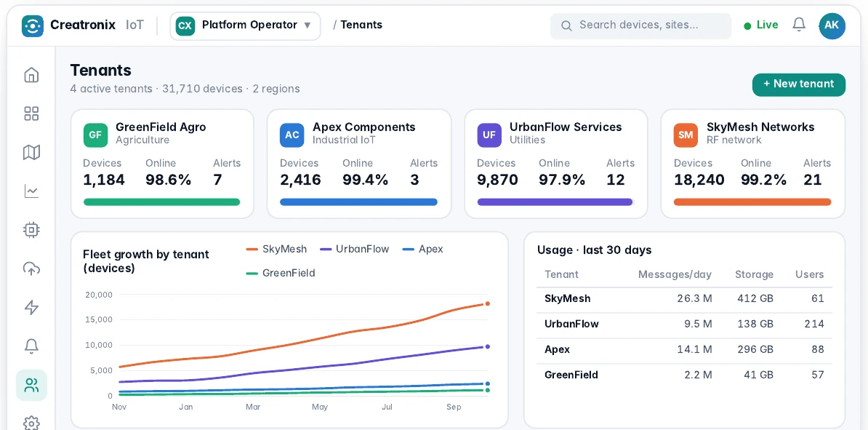The image size is (868, 430).
Task: Click the 296 GB storage value
Action: [x=755, y=350]
